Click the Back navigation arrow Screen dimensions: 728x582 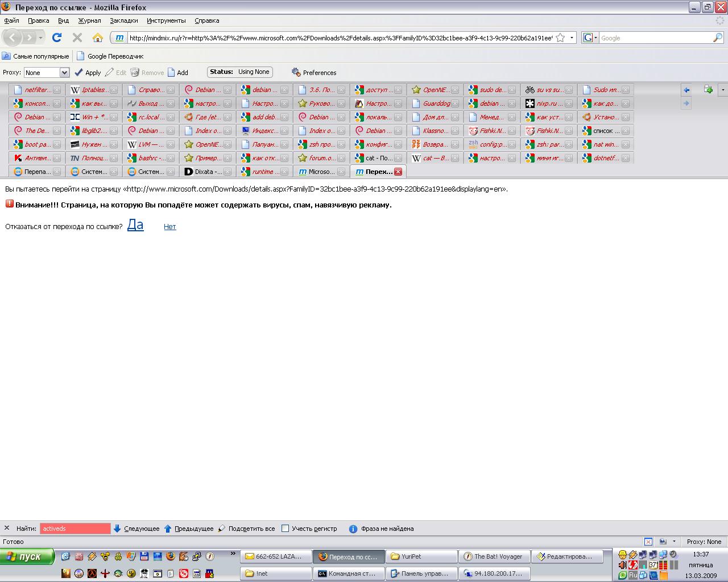[13, 38]
